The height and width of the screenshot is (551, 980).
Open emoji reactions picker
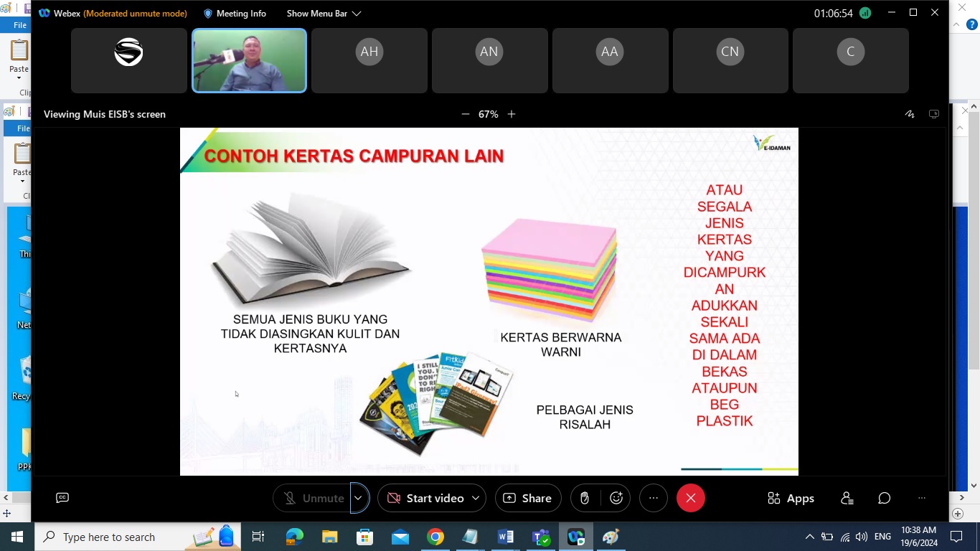(x=616, y=498)
